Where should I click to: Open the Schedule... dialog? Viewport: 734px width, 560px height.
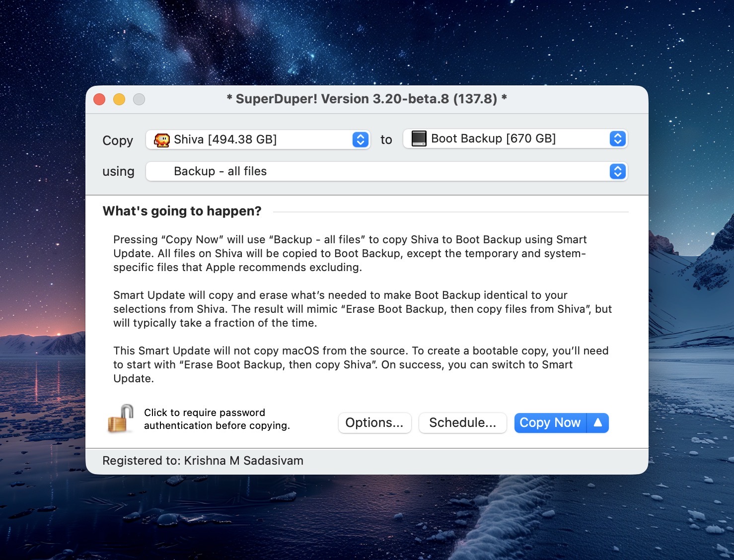click(462, 423)
